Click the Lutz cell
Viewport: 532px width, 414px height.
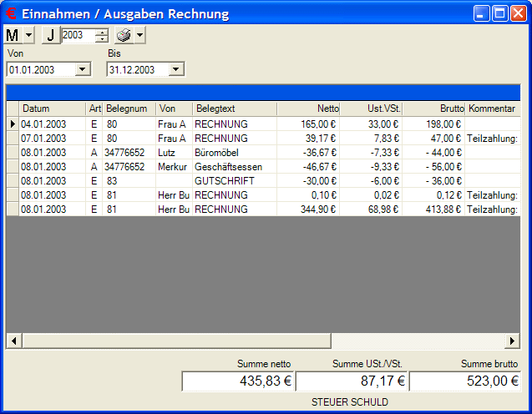tap(175, 153)
